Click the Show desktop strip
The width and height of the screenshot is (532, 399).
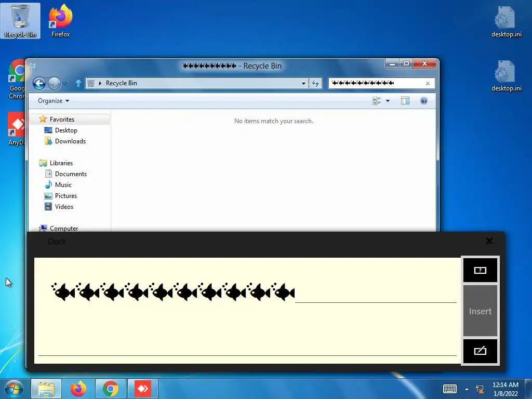(528, 389)
